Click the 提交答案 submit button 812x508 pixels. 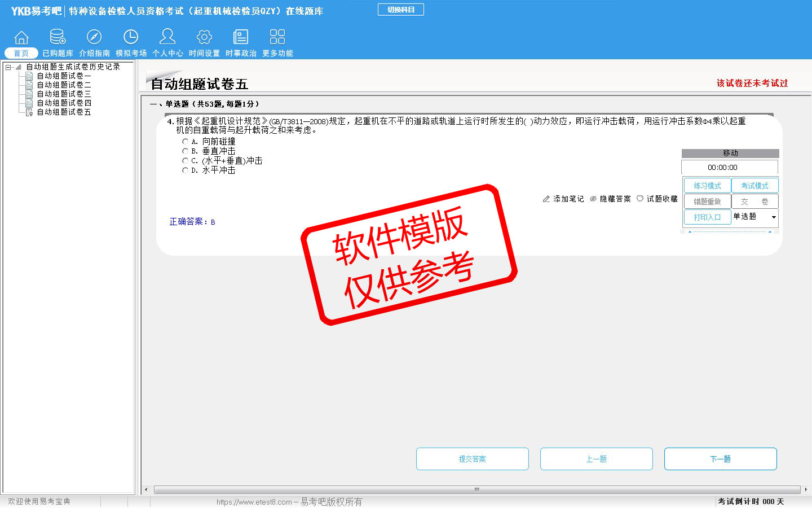coord(472,459)
